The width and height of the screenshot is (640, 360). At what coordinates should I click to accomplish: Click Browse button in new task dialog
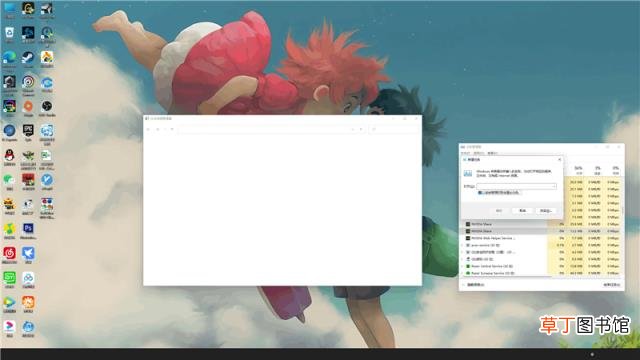pyautogui.click(x=546, y=211)
